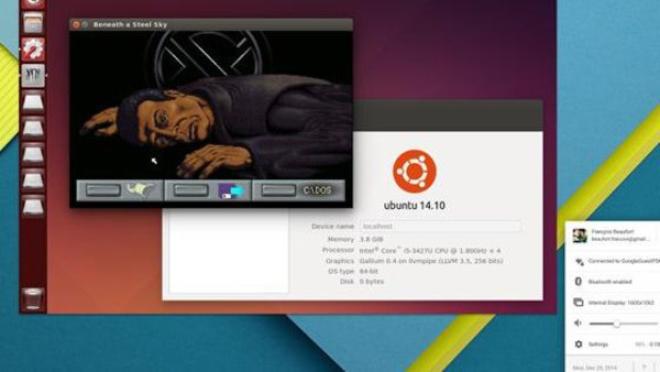Select the yellow-green inventory item in game
This screenshot has height=372, width=660.
click(x=141, y=190)
